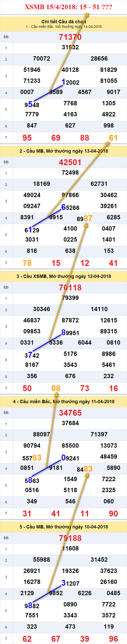This screenshot has width=127, height=644.
Task: Select number 55783 with orange 83
Action: 32,458
